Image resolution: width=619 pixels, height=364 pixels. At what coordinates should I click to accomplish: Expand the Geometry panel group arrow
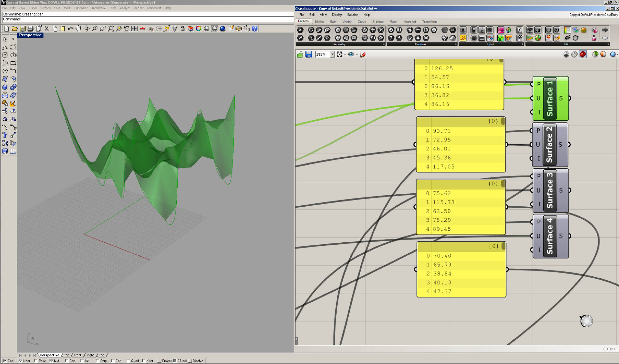click(x=384, y=44)
